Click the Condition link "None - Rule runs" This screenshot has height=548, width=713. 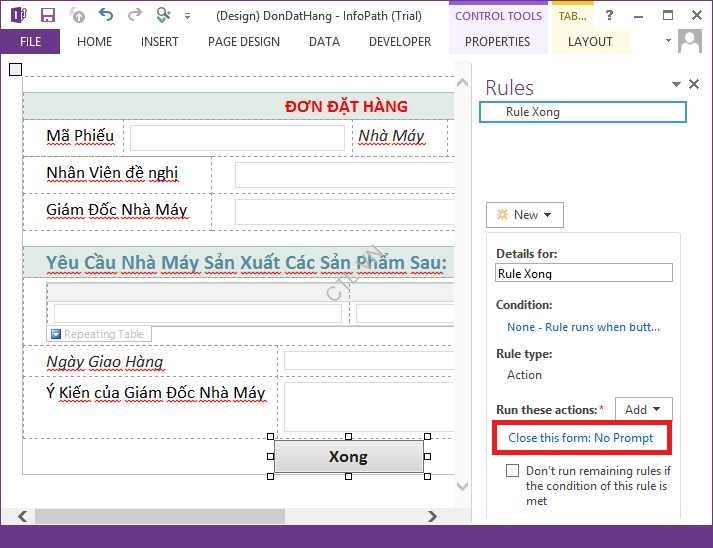click(583, 327)
